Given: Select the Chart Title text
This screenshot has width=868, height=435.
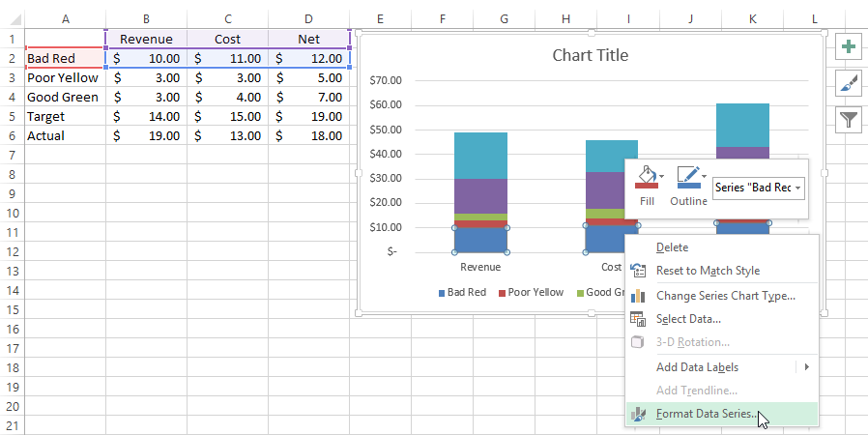Looking at the screenshot, I should [x=591, y=55].
